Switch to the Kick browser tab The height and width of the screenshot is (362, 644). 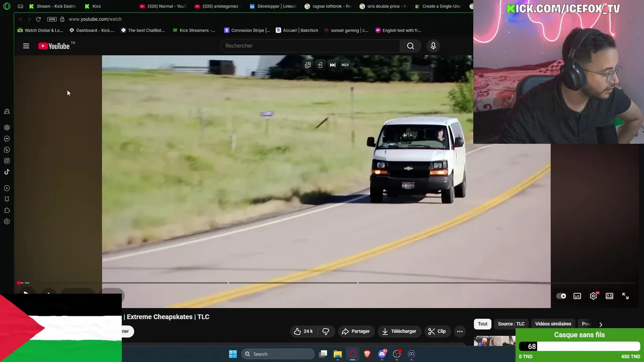coord(93,6)
